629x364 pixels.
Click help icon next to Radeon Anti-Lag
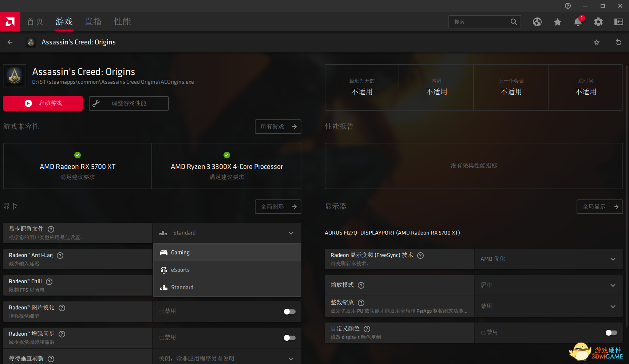60,256
